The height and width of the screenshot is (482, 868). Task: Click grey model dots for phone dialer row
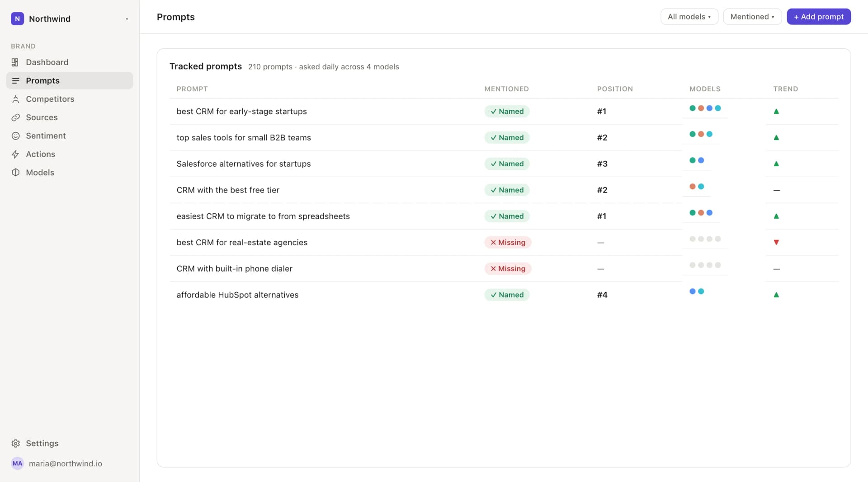705,265
